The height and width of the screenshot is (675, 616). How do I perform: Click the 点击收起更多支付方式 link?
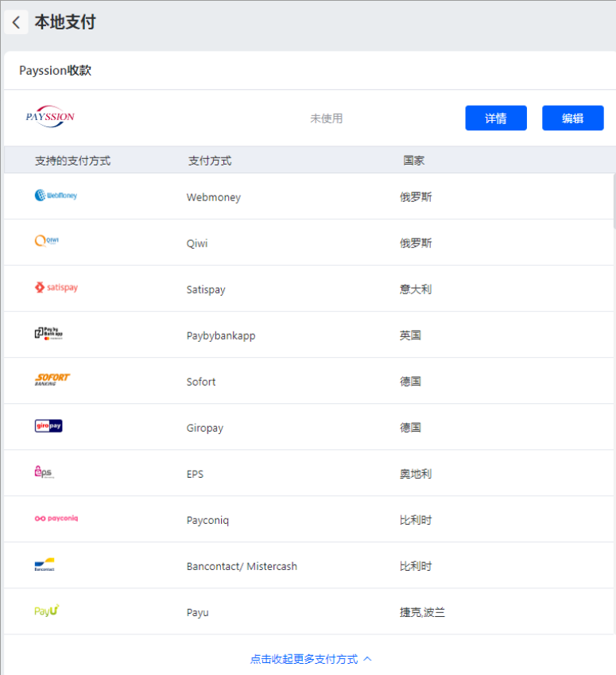(306, 658)
